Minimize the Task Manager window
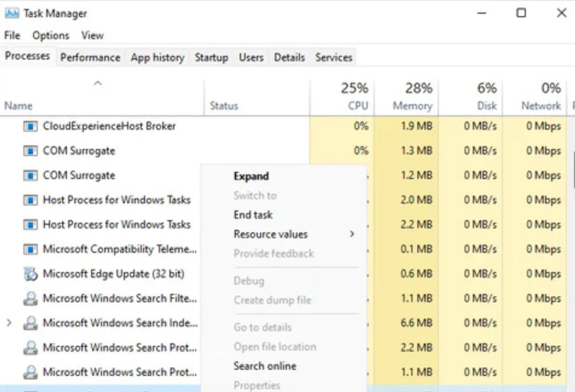The height and width of the screenshot is (392, 575). (482, 13)
